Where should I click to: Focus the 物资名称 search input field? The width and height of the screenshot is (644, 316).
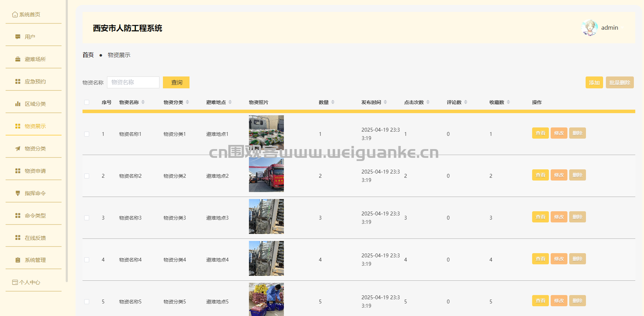(x=133, y=82)
